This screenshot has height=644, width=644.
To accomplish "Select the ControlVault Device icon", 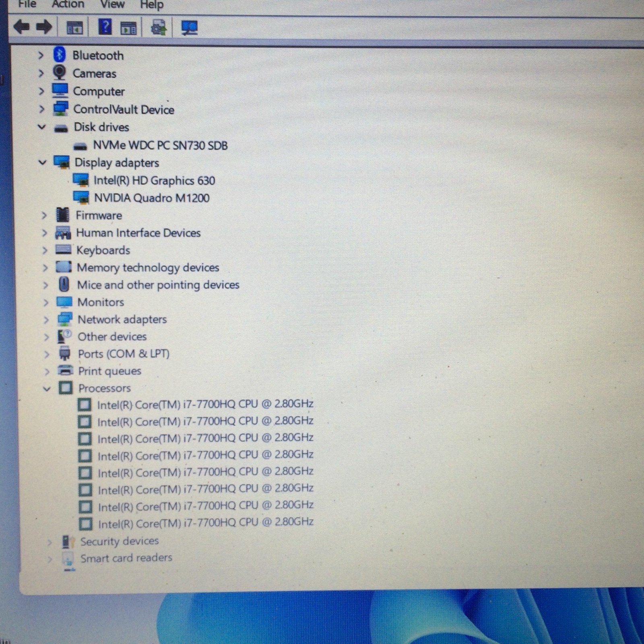I will [61, 109].
